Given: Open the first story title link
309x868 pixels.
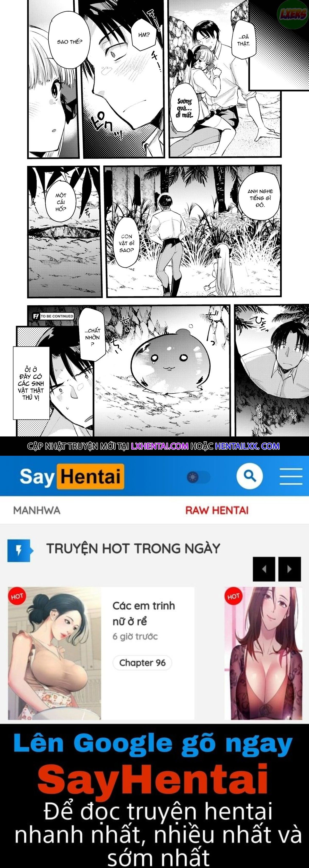Looking at the screenshot, I should (x=144, y=613).
